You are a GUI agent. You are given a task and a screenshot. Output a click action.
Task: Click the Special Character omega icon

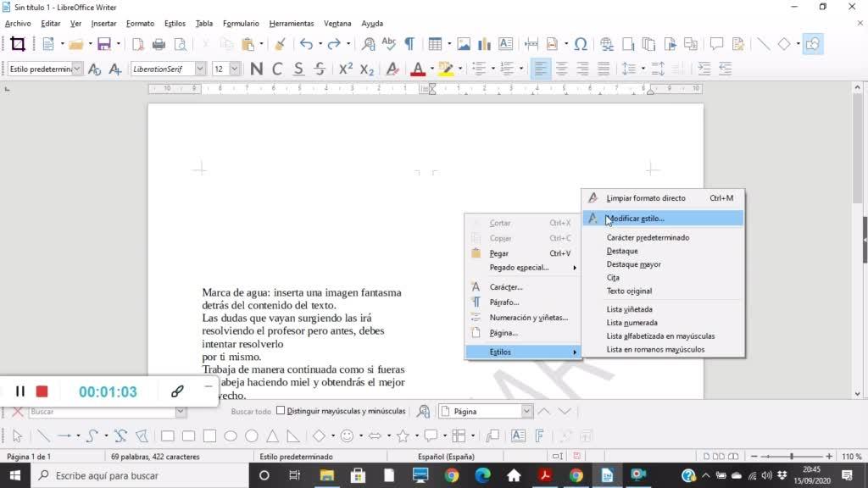[580, 44]
